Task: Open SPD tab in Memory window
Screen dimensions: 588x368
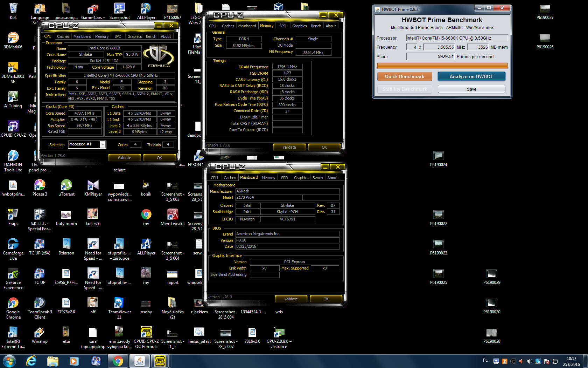Action: click(x=283, y=26)
